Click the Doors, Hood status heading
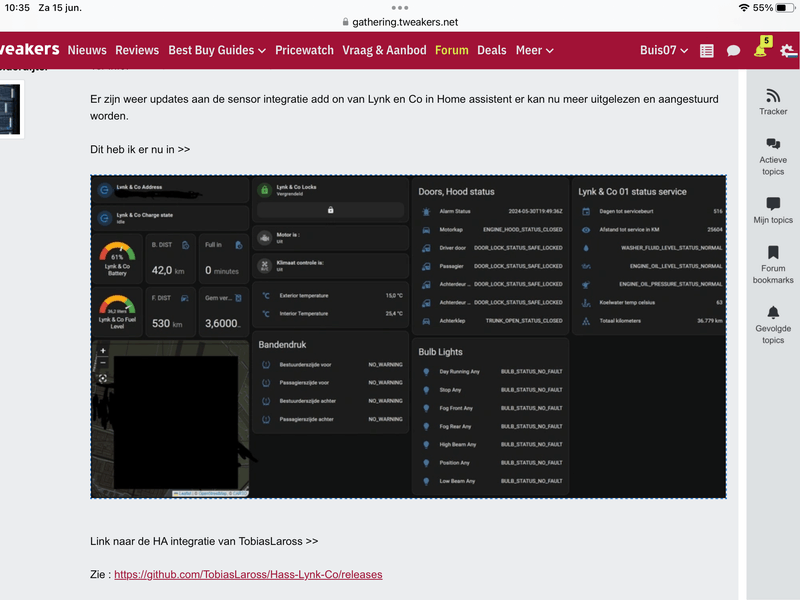Screen dimensions: 800x600 456,192
